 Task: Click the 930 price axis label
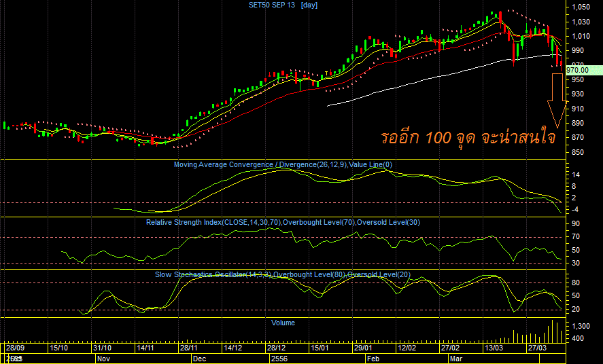pos(578,94)
